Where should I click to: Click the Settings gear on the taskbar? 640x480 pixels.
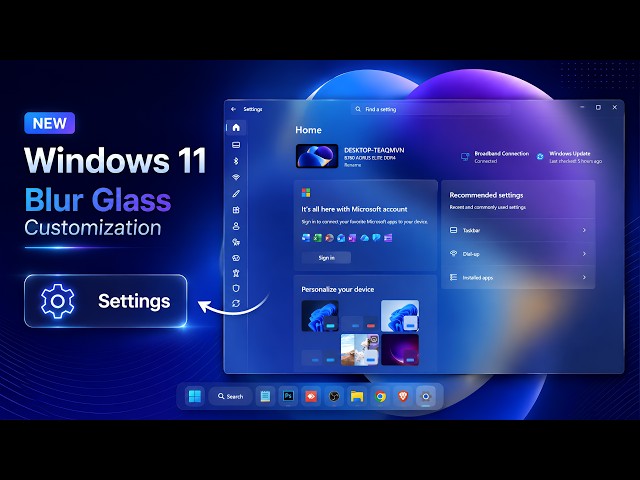coord(426,396)
